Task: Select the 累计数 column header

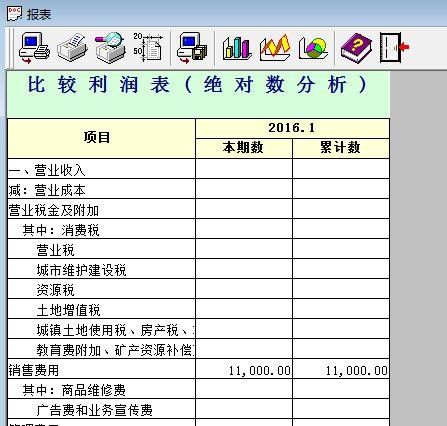Action: (341, 148)
